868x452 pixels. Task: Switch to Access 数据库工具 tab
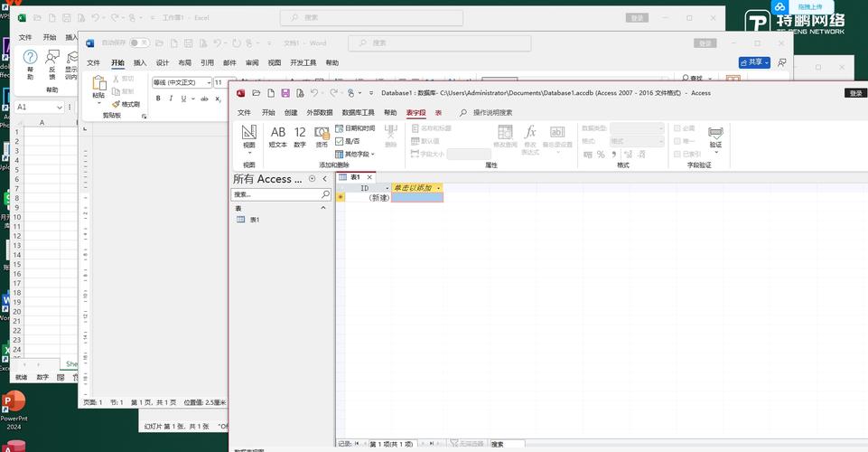click(359, 112)
